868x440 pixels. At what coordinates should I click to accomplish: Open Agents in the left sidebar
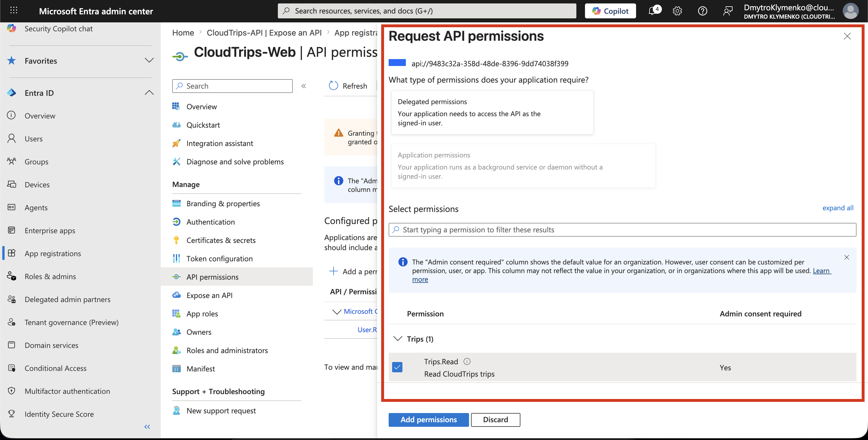(36, 207)
